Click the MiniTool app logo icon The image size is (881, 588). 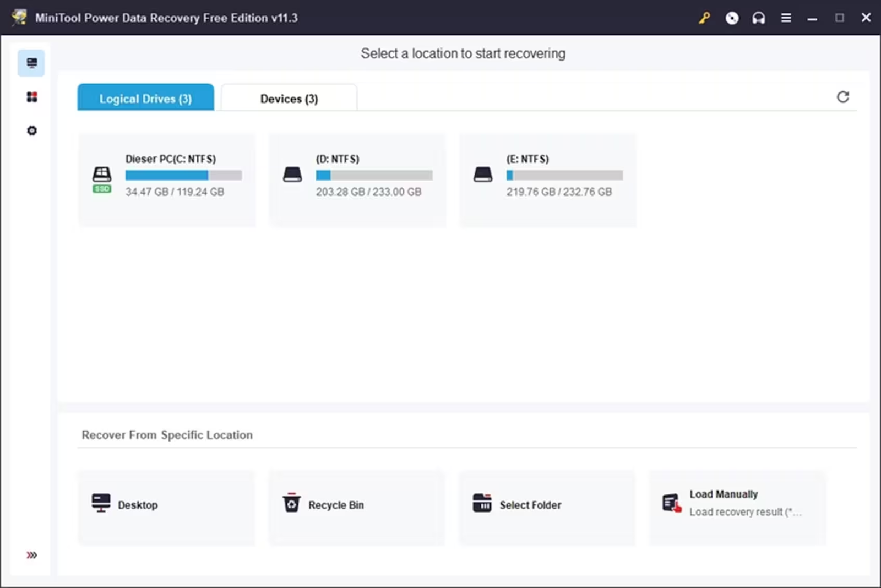pyautogui.click(x=19, y=17)
